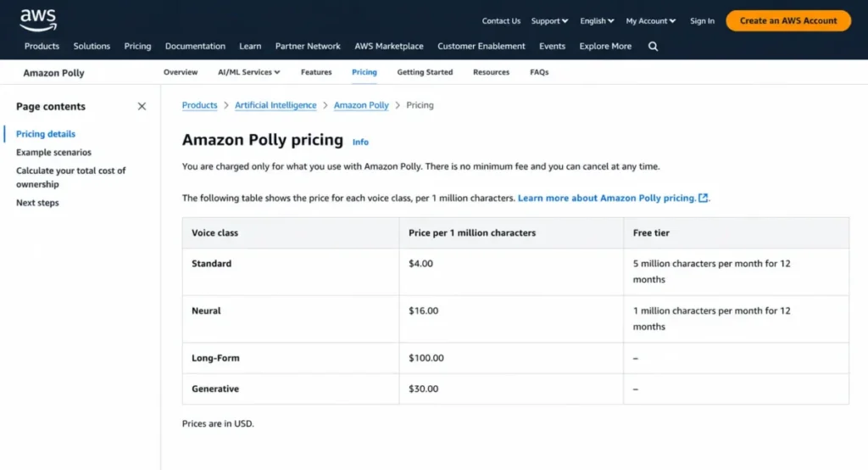
Task: Open the Explore More menu
Action: coord(605,46)
